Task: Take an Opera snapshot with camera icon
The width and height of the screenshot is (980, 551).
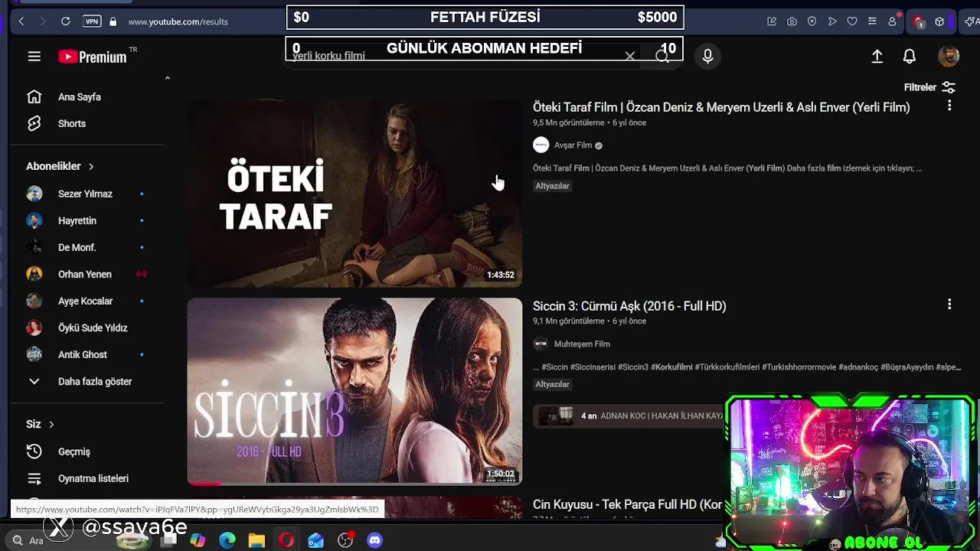Action: coord(792,21)
